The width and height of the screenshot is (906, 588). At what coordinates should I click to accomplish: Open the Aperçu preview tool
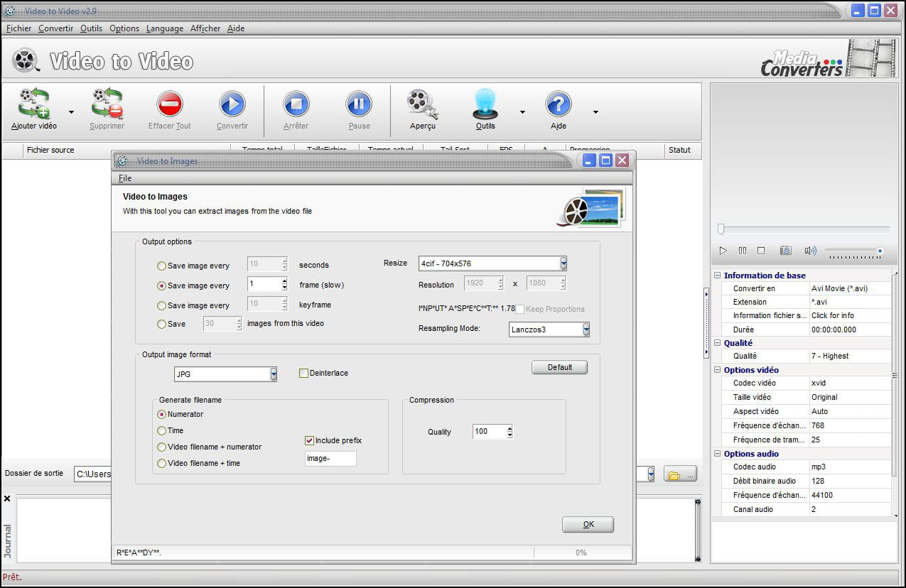click(422, 104)
